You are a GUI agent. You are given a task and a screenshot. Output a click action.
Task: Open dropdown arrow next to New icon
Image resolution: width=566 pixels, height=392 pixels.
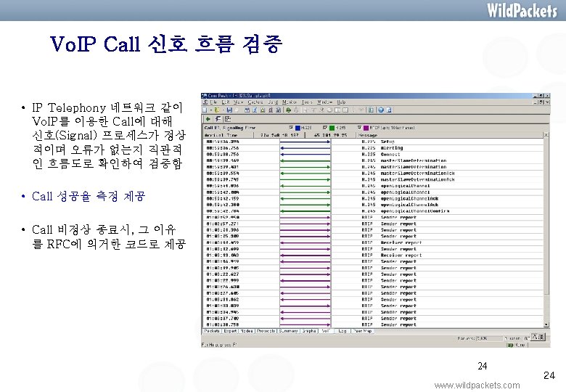(x=211, y=110)
